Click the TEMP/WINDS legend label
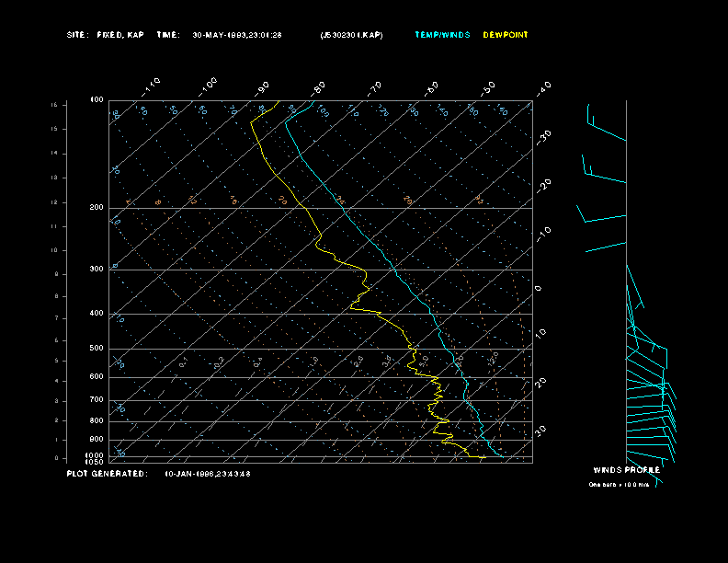 442,35
